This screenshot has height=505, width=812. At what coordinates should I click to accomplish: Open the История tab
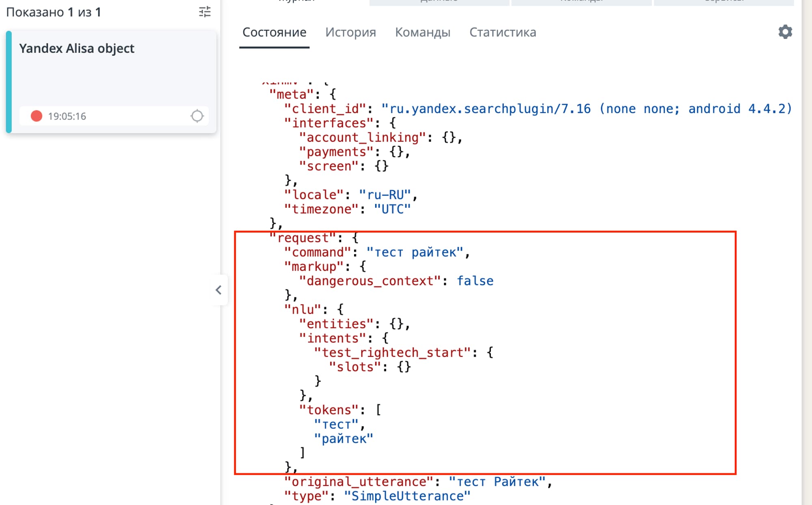tap(350, 32)
